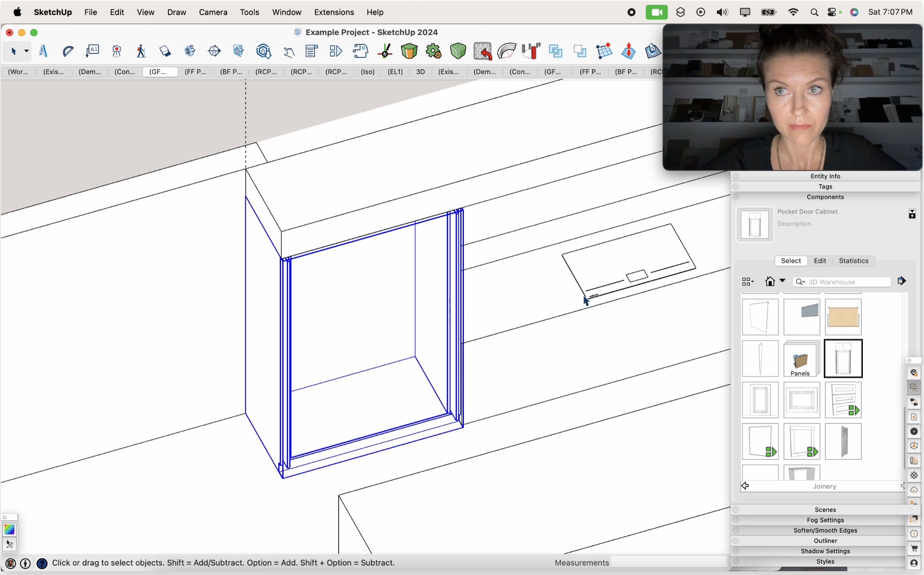Click the user account avatar in the right sidebar
This screenshot has height=575, width=924.
[914, 563]
